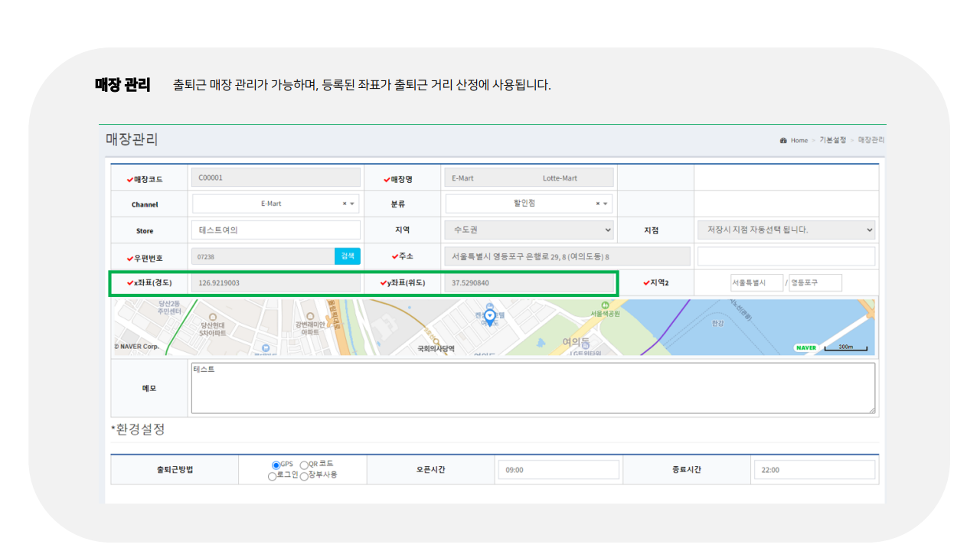Choose the 로그인 attendance method
This screenshot has width=980, height=551.
pyautogui.click(x=272, y=475)
